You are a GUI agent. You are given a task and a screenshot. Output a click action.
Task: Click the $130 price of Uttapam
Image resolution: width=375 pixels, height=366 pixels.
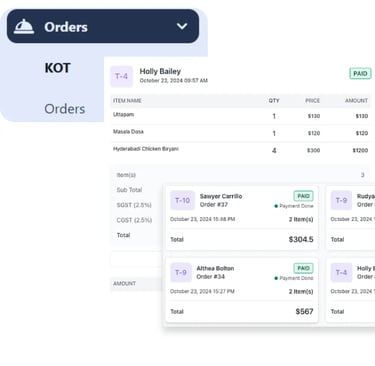pos(314,116)
